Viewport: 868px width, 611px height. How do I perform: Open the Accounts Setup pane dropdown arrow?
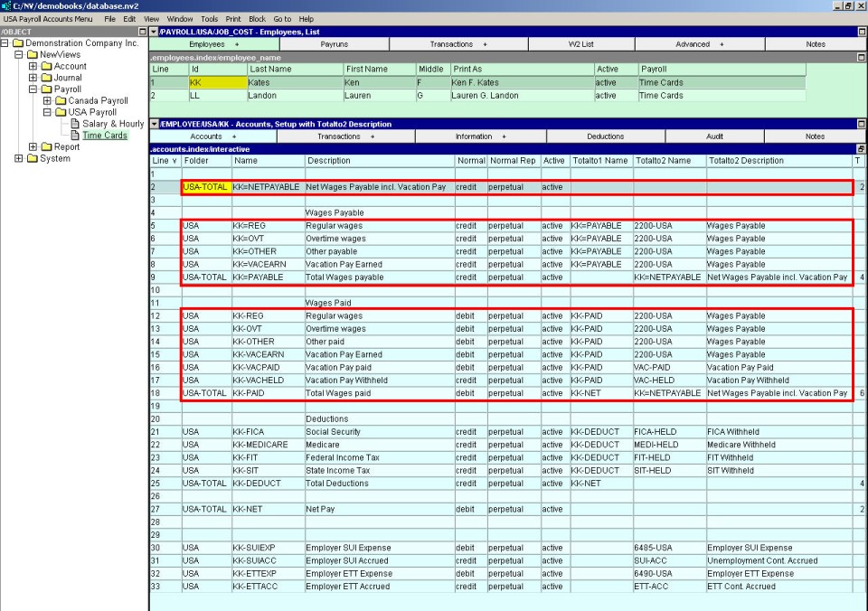pos(154,124)
